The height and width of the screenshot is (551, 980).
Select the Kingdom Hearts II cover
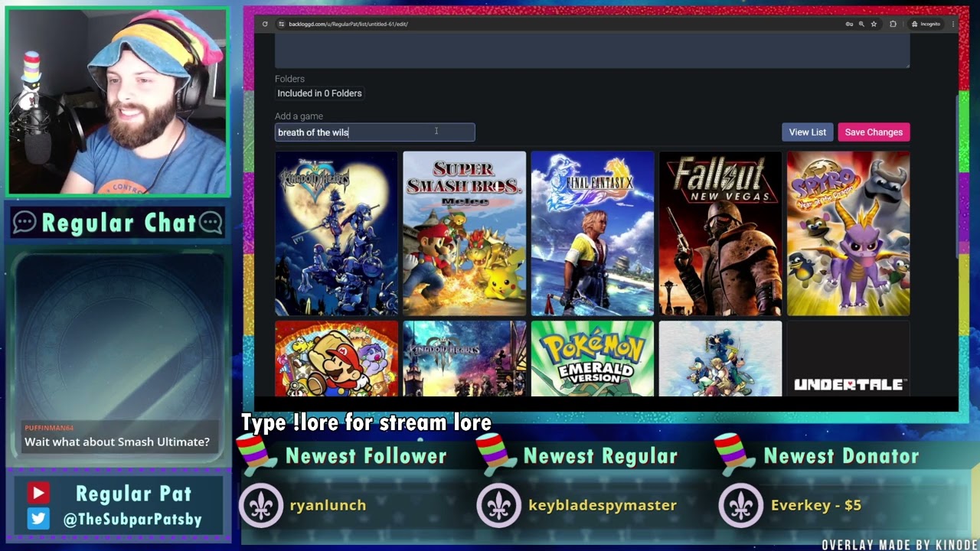pyautogui.click(x=720, y=358)
